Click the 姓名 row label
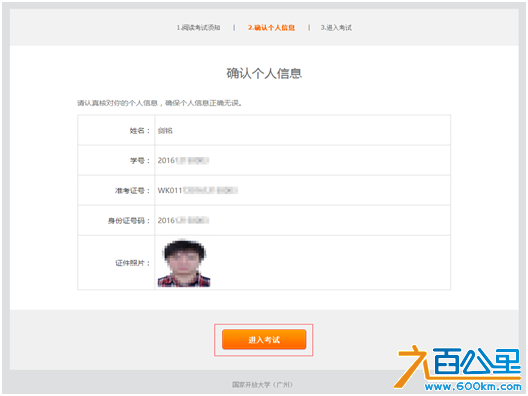 [139, 131]
